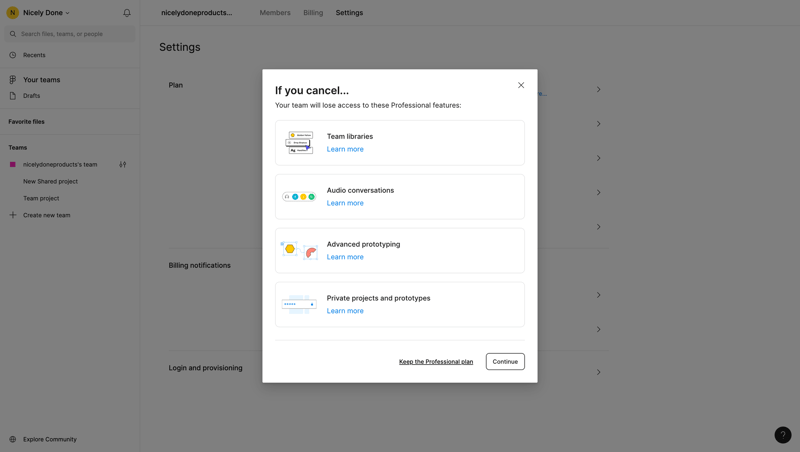Click the nicelydoneproducts... team name header
The image size is (800, 452).
pyautogui.click(x=196, y=13)
